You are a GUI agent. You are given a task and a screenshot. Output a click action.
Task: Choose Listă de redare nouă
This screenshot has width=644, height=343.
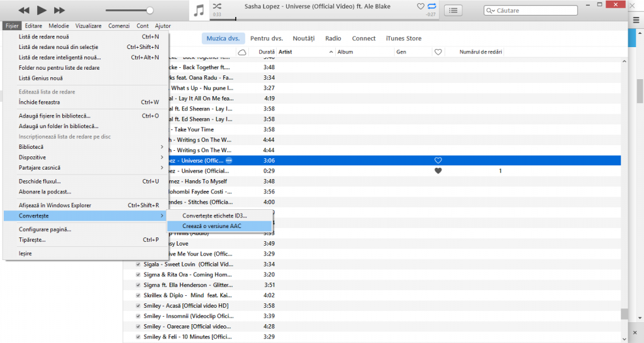pyautogui.click(x=86, y=37)
